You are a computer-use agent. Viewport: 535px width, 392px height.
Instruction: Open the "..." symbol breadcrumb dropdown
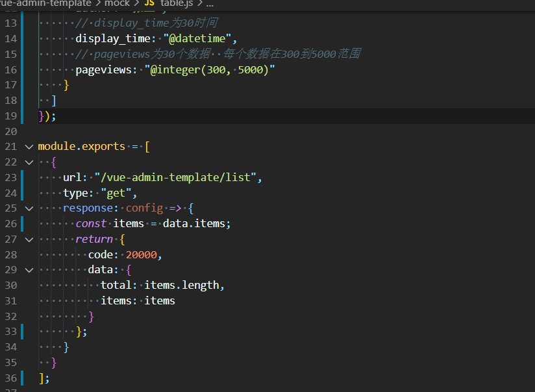(210, 4)
